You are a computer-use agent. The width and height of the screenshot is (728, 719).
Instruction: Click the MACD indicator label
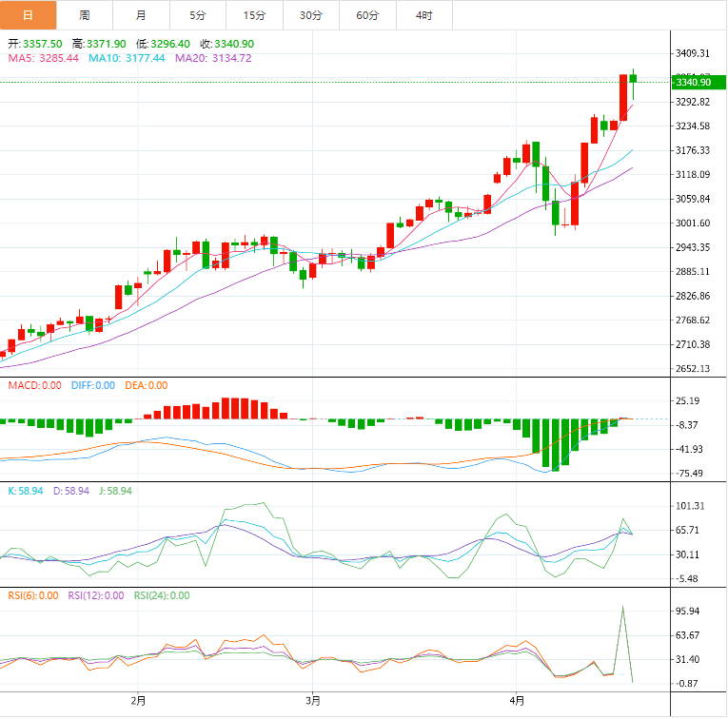tap(34, 385)
